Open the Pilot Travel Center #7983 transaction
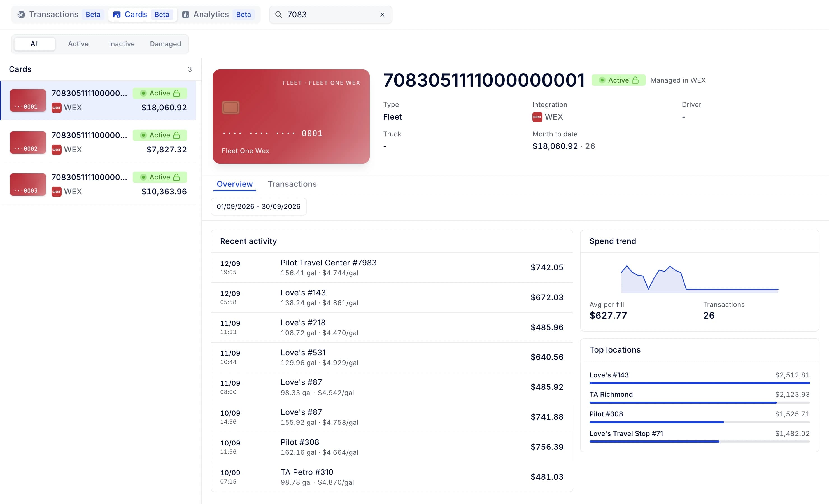This screenshot has height=504, width=829. click(x=392, y=267)
